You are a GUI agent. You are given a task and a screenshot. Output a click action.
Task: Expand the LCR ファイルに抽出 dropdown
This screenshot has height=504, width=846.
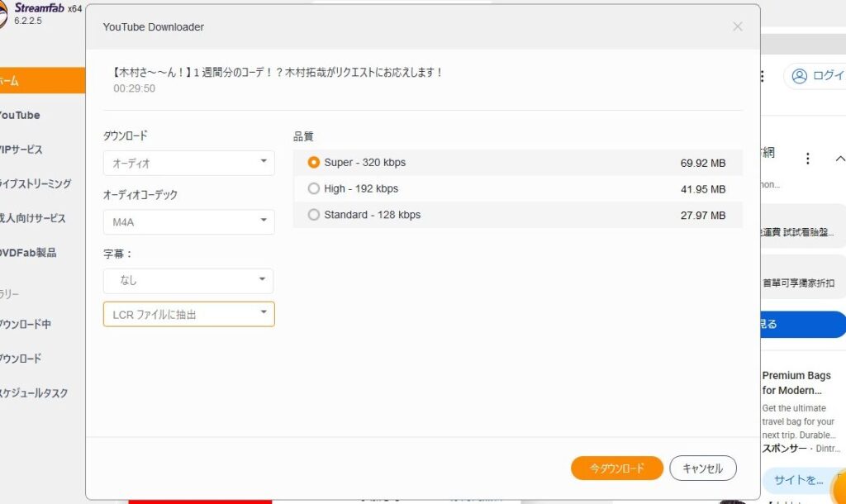point(188,314)
